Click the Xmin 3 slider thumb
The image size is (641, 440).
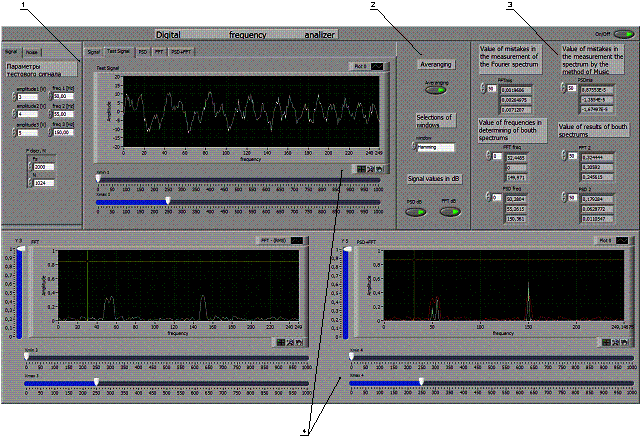tap(27, 357)
